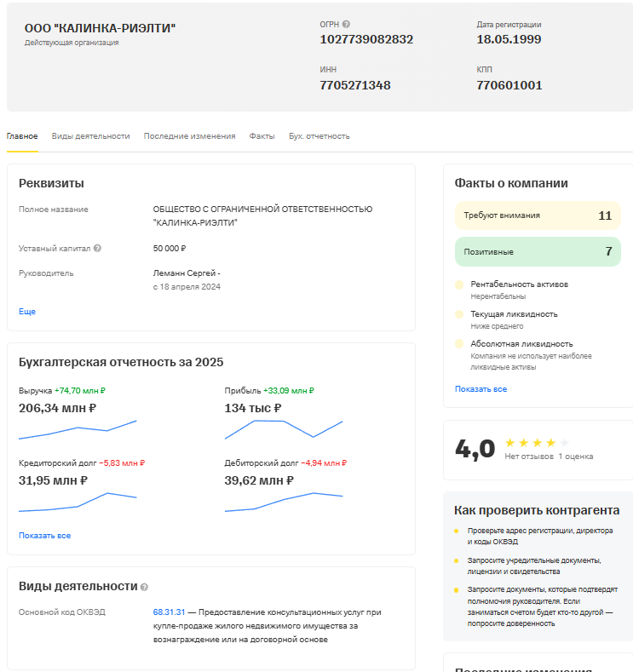This screenshot has height=672, width=633.
Task: Click the help icon next to Виды деятельности
Action: tap(144, 587)
